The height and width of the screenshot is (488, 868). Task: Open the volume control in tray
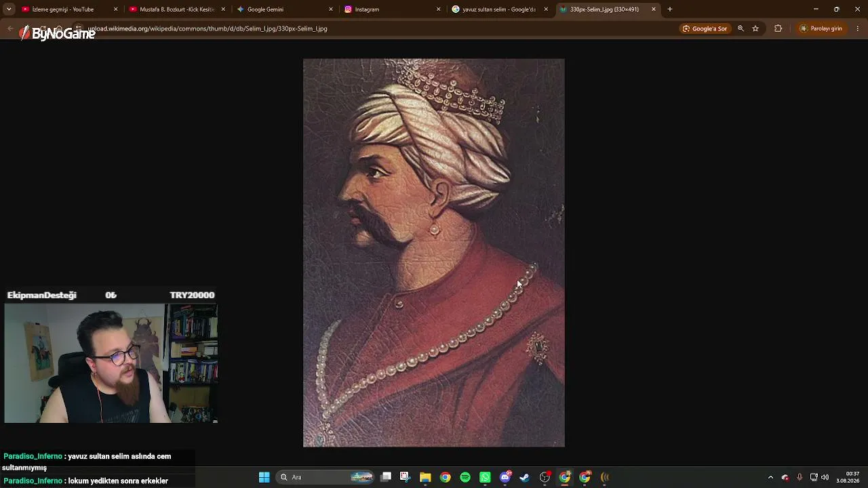825,477
